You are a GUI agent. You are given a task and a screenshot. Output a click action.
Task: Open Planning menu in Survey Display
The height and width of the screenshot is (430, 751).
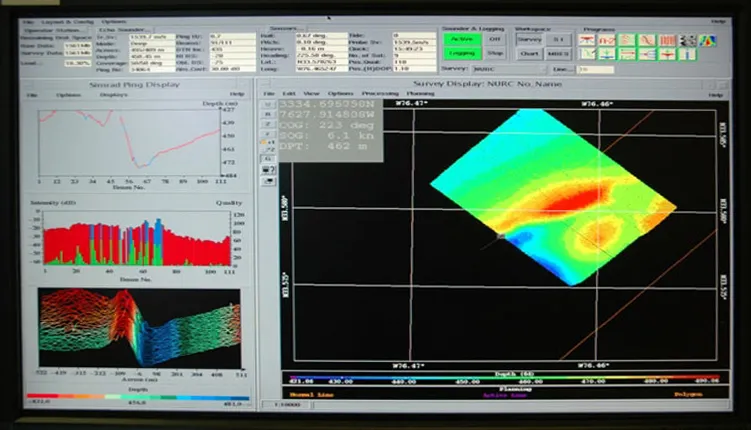tap(421, 93)
